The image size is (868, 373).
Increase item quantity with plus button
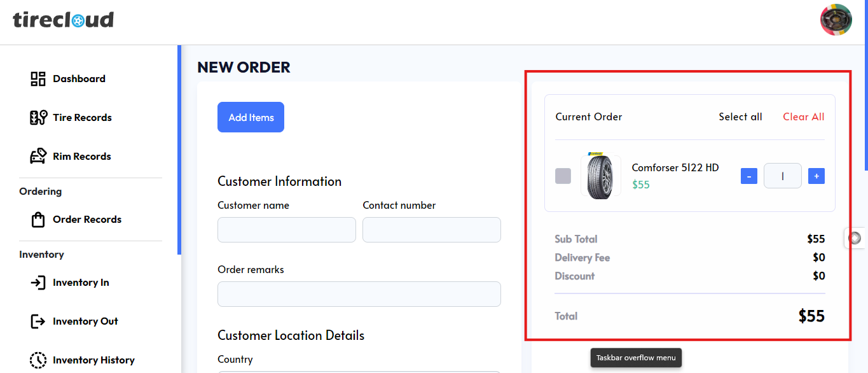(x=816, y=176)
